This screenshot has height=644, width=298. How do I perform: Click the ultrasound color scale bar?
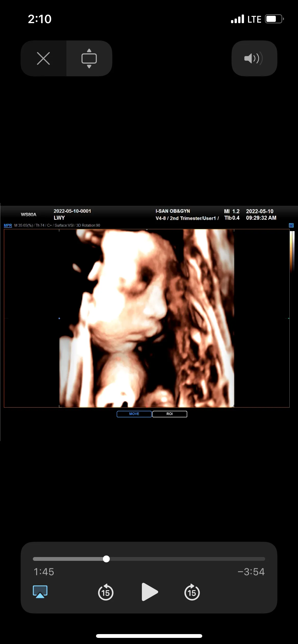coord(292,252)
